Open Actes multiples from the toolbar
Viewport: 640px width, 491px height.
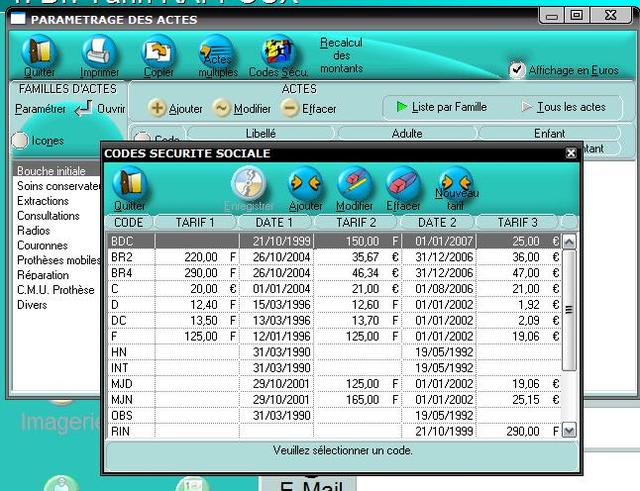tap(217, 52)
